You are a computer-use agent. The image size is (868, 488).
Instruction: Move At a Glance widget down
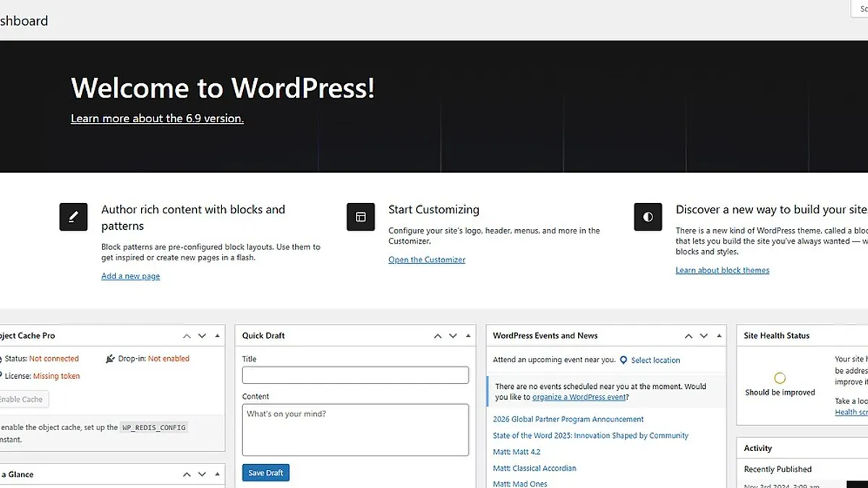tap(202, 475)
